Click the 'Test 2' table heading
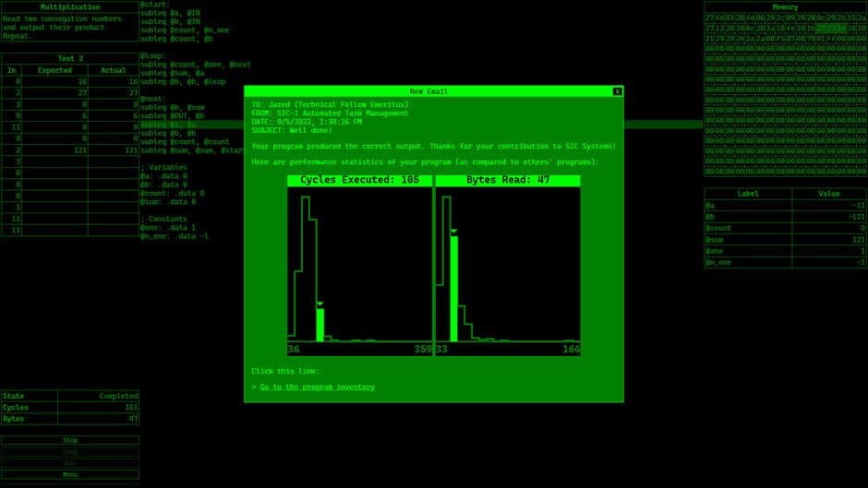 coord(70,58)
